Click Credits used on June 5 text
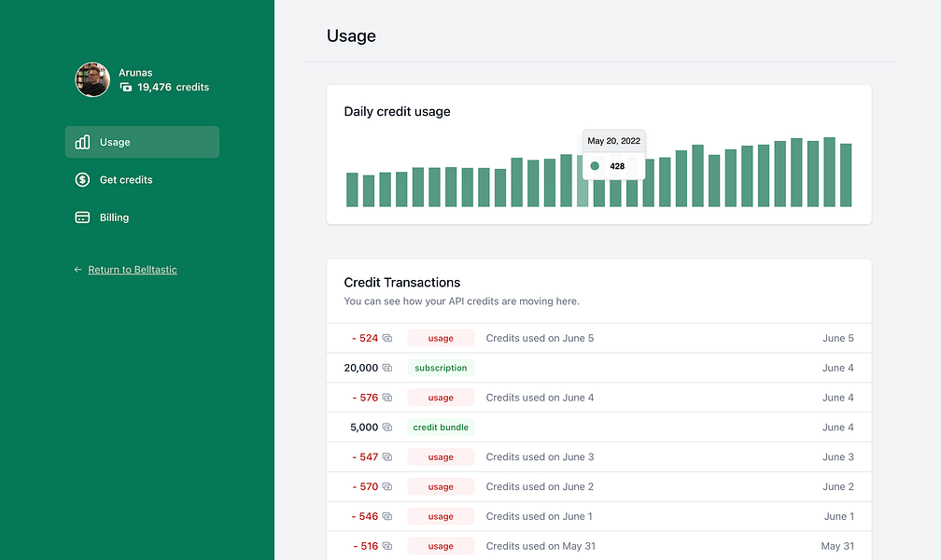 pyautogui.click(x=541, y=338)
